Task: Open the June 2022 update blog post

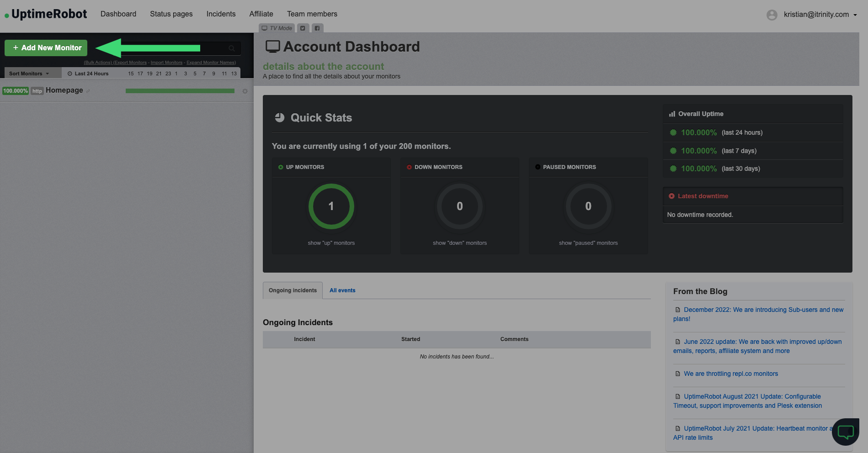Action: [757, 346]
